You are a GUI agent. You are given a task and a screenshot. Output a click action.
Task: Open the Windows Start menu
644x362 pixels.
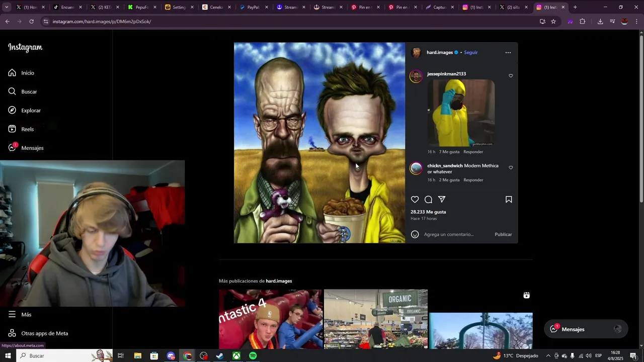tap(8, 355)
